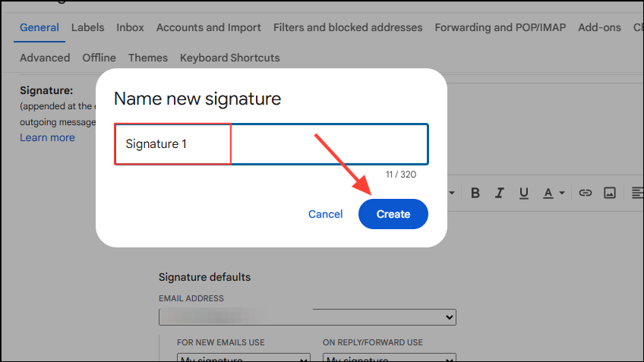The image size is (644, 362).
Task: Go to Accounts and Import tab
Action: tap(208, 27)
